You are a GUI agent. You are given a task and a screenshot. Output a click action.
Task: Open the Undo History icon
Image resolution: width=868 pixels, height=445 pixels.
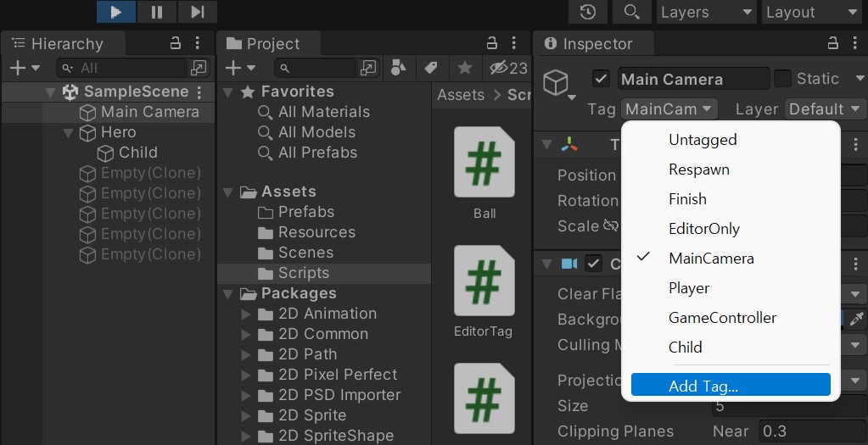pos(587,12)
